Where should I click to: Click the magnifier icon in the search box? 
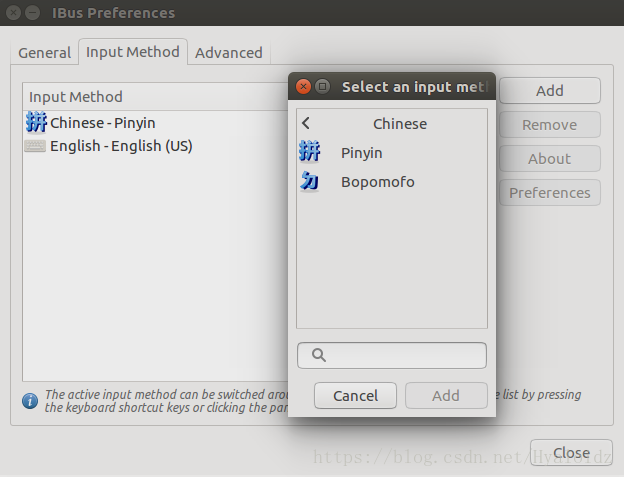(319, 355)
